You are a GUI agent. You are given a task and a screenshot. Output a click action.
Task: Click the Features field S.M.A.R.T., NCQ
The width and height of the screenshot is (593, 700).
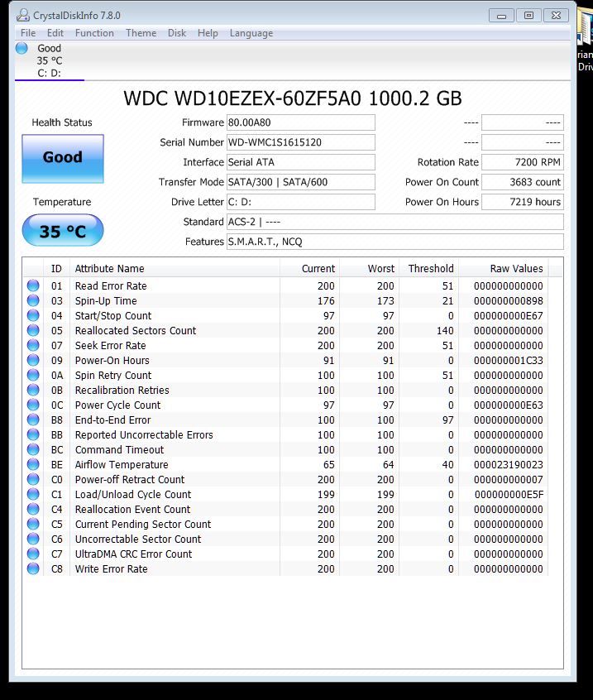[395, 242]
